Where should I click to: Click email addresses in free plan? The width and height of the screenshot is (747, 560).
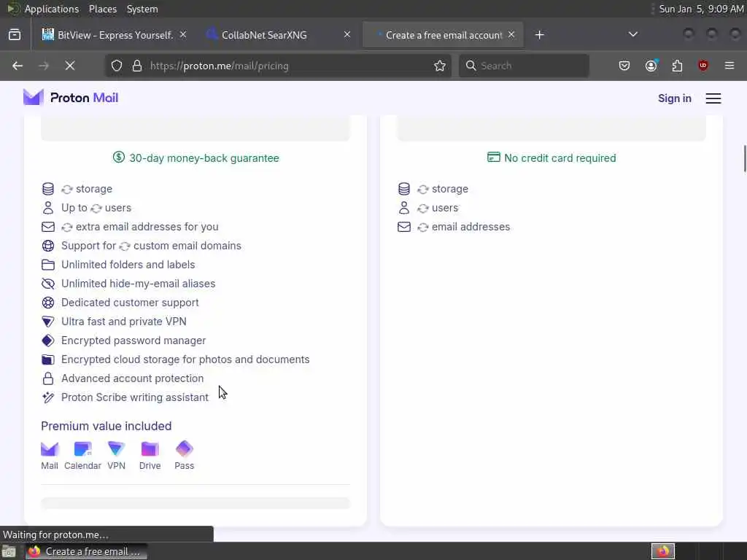tap(463, 227)
